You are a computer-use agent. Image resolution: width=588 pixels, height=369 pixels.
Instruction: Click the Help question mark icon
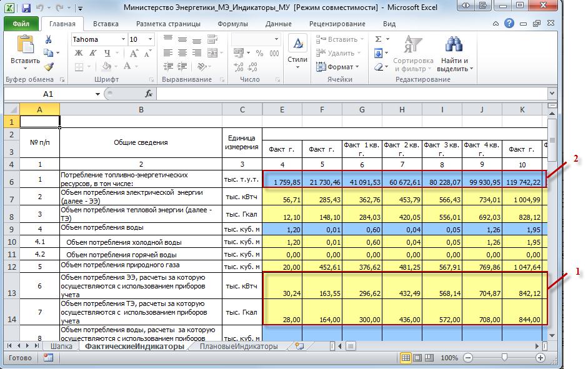pos(509,23)
